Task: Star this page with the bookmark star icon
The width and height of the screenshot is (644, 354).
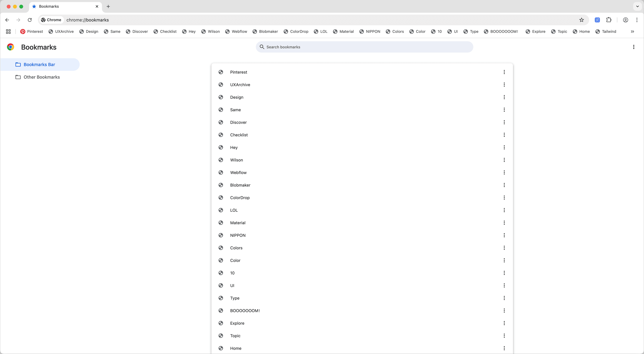Action: [x=581, y=20]
